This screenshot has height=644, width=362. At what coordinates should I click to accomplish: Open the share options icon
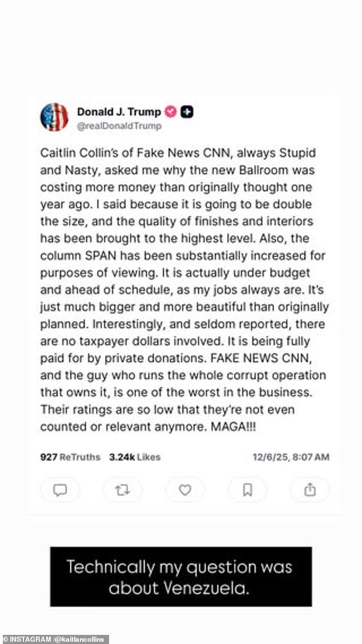click(x=309, y=491)
